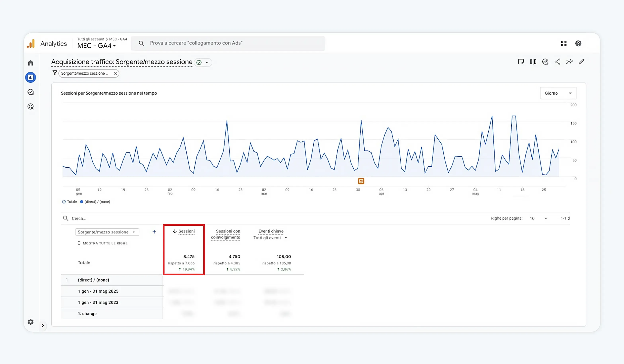The height and width of the screenshot is (364, 624).
Task: Edit the 'Sorgente/mezzo sessione' filter chip
Action: point(85,73)
